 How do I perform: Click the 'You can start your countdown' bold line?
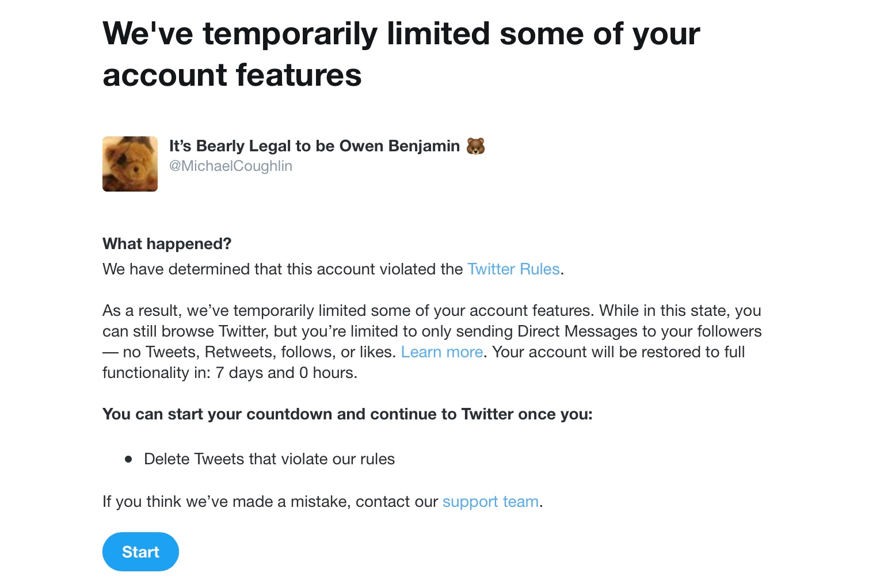pyautogui.click(x=348, y=414)
